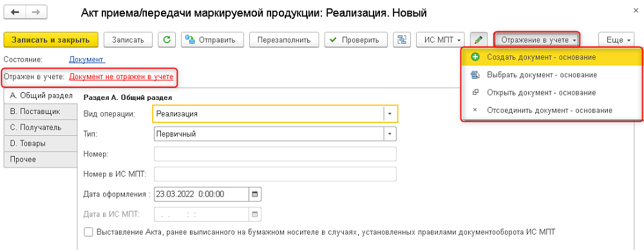Open the ИС МПТ dropdown menu
The height and width of the screenshot is (250, 644).
click(440, 40)
